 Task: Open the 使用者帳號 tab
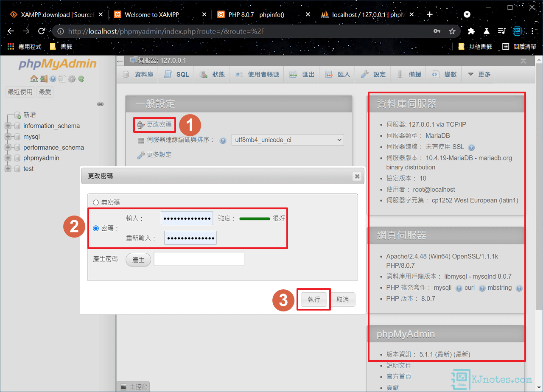(x=257, y=74)
